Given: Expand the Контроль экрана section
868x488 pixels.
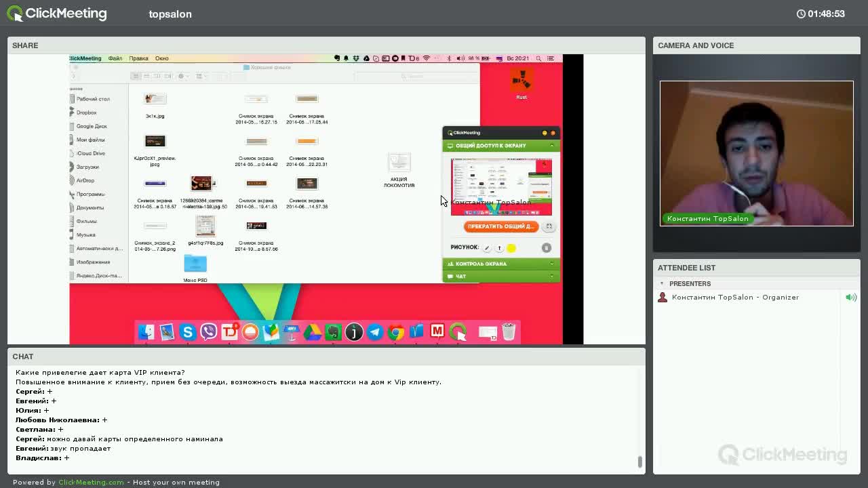Looking at the screenshot, I should click(500, 264).
